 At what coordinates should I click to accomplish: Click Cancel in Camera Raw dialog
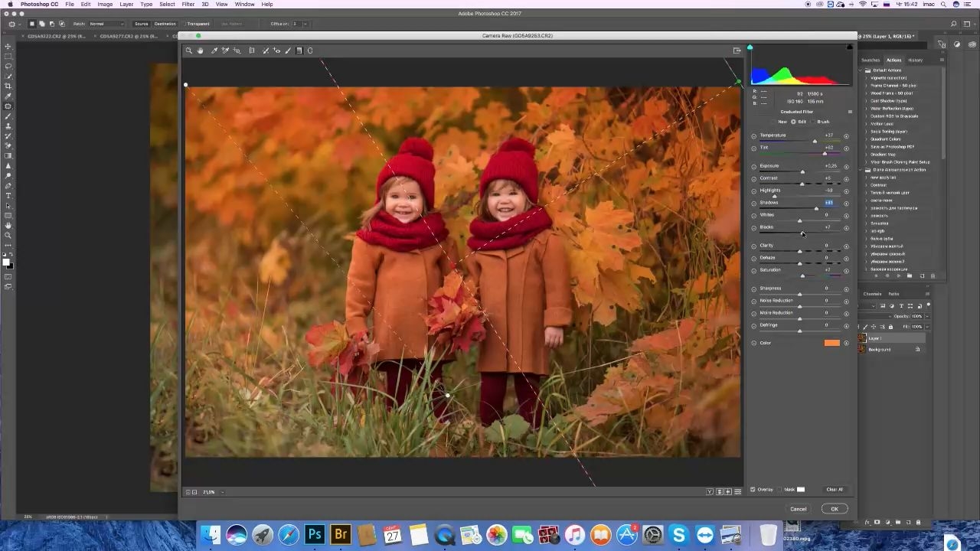tap(799, 509)
